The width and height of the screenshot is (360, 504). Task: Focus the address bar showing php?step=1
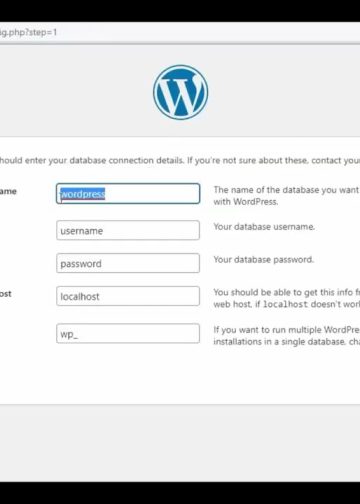point(180,32)
